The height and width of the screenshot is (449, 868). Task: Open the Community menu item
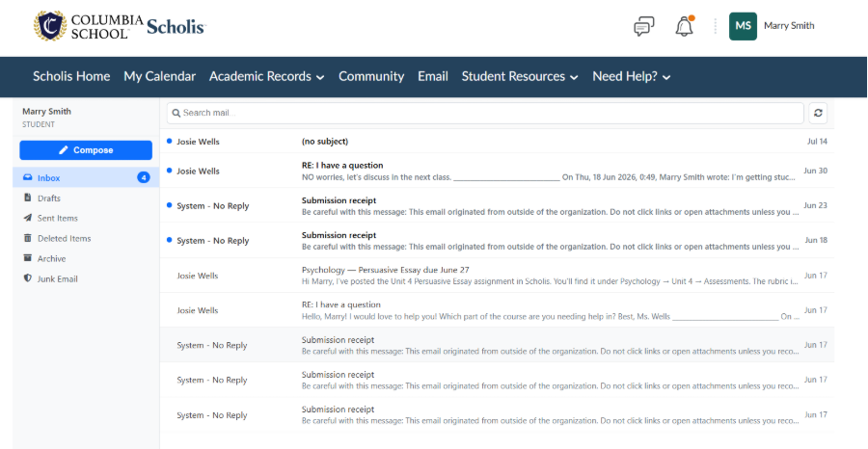(x=371, y=77)
